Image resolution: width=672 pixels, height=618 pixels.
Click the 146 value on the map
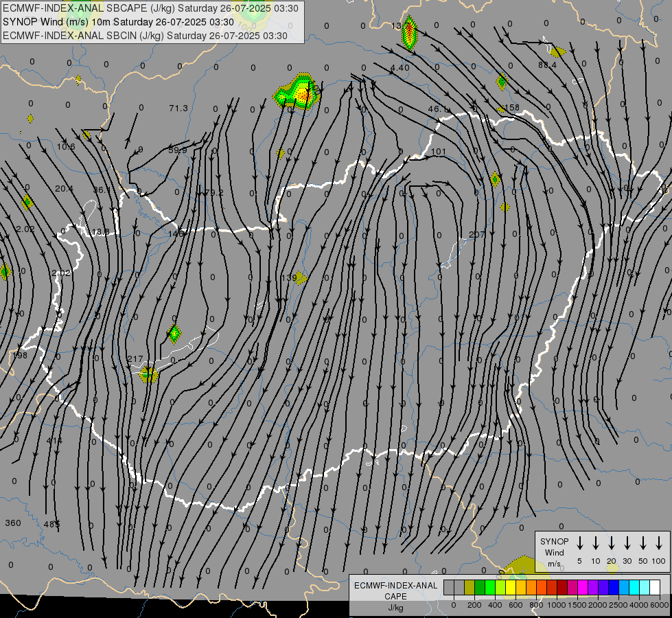coord(176,233)
